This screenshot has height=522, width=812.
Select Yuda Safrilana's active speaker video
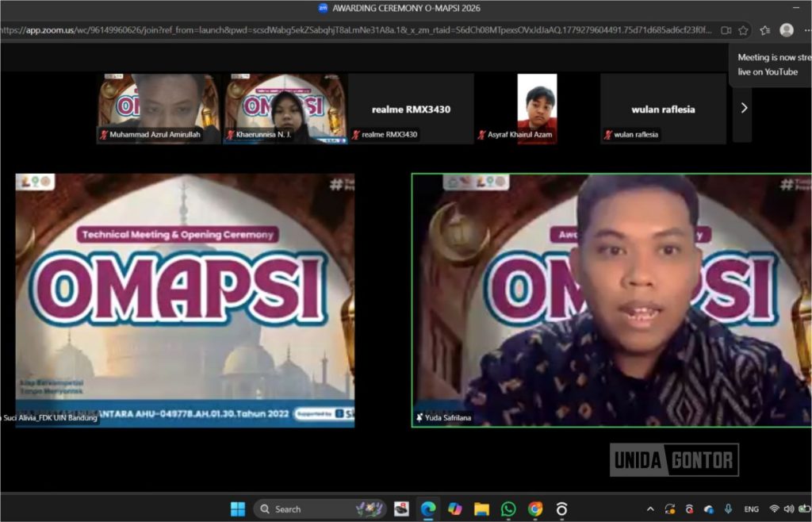(611, 301)
